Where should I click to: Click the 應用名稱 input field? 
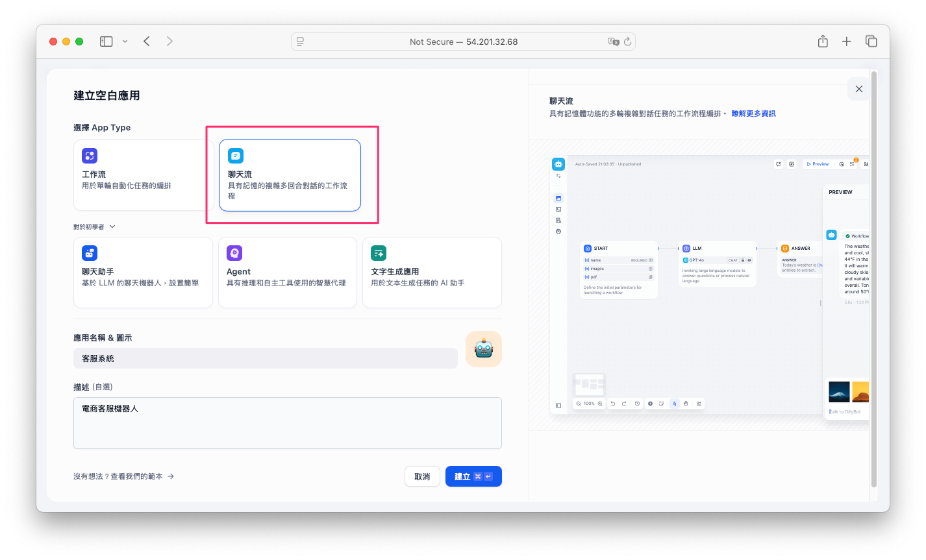point(265,358)
